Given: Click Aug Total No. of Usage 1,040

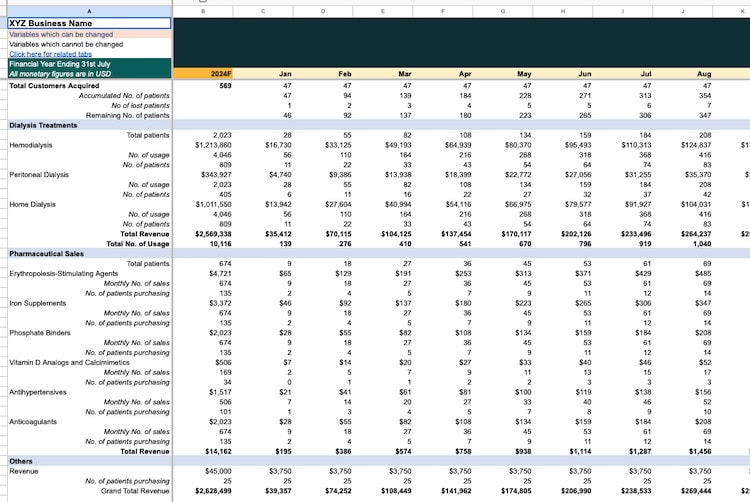Looking at the screenshot, I should click(x=702, y=244).
